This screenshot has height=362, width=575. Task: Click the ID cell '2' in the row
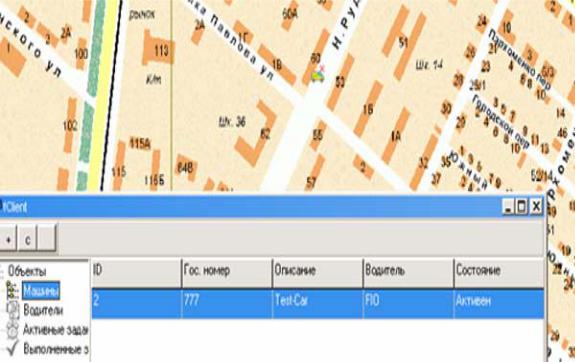136,303
